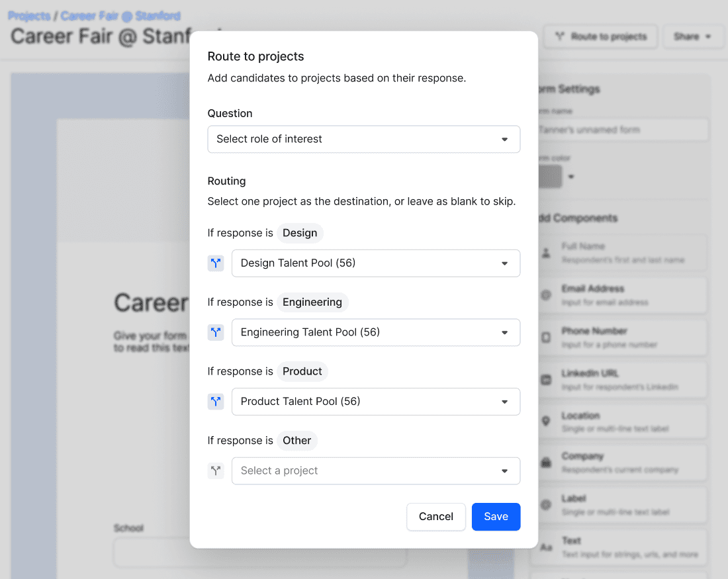Click the routing branch icon beside Design Talent Pool
The width and height of the screenshot is (728, 579).
coord(215,263)
